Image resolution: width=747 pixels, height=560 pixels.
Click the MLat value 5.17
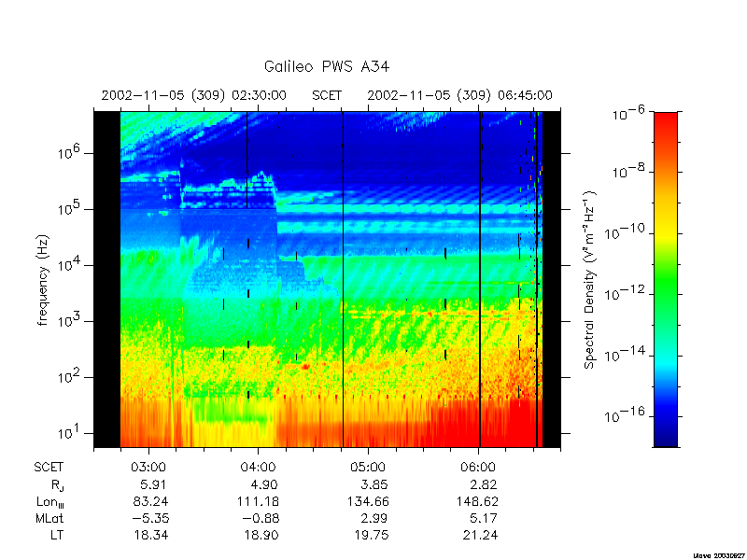coord(484,518)
